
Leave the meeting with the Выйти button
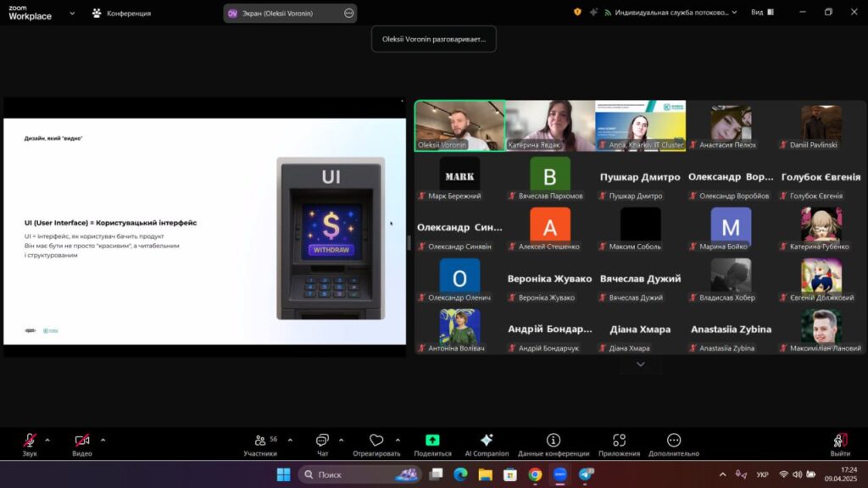pyautogui.click(x=840, y=444)
